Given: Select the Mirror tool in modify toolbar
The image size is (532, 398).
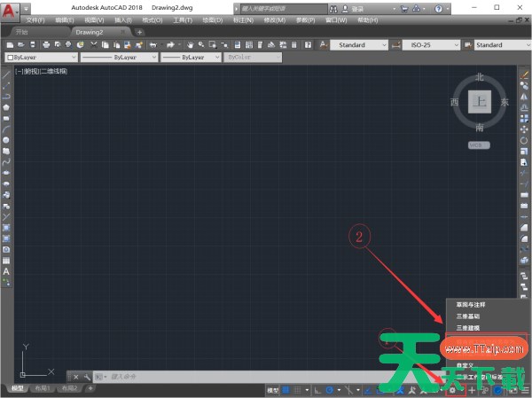Looking at the screenshot, I should (x=524, y=97).
